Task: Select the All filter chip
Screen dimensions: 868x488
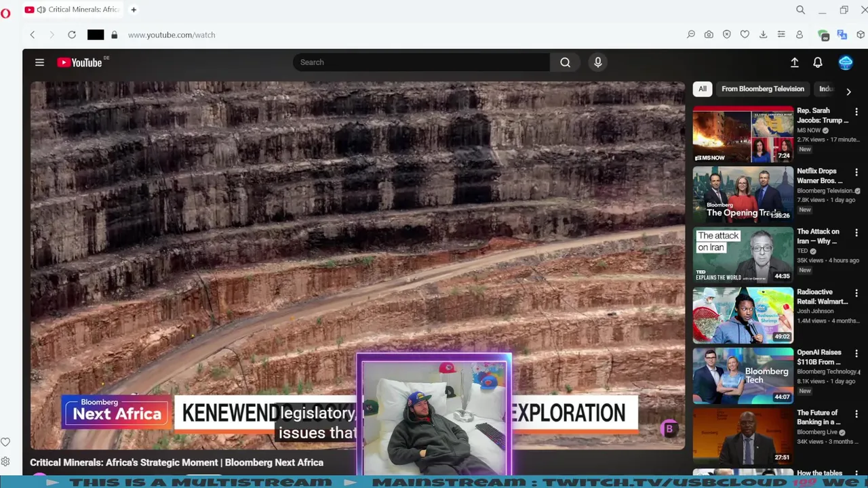Action: pyautogui.click(x=703, y=89)
